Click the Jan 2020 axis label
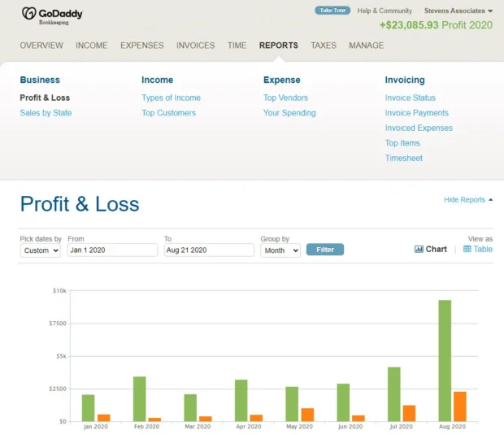The height and width of the screenshot is (435, 504). (96, 427)
